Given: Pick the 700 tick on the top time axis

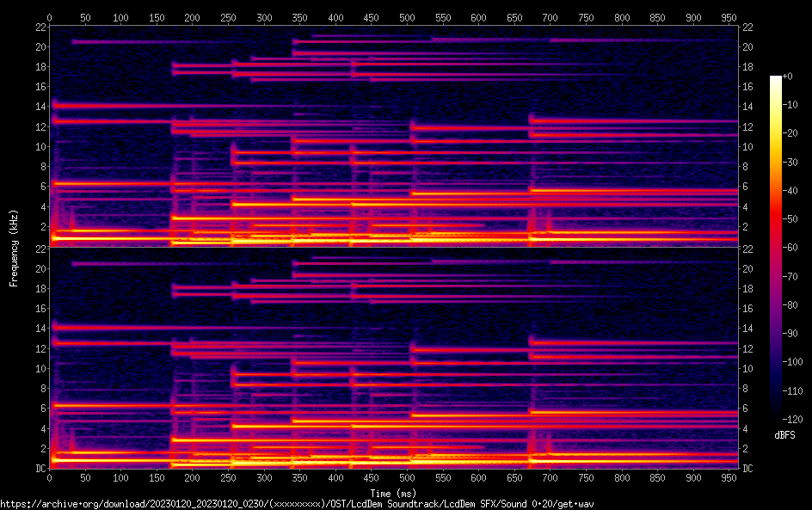Looking at the screenshot, I should [551, 16].
